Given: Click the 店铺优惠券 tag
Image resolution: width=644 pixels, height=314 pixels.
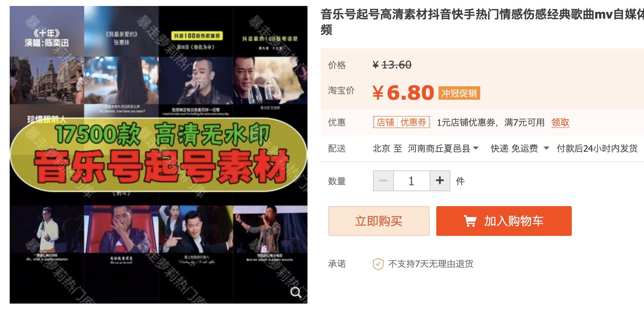Looking at the screenshot, I should click(x=402, y=122).
